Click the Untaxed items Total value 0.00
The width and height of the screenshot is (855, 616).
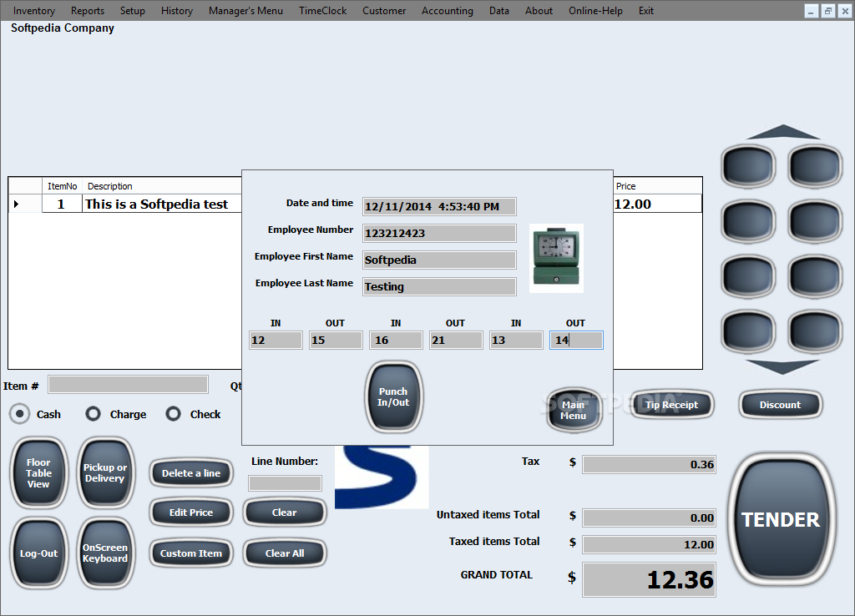click(649, 518)
